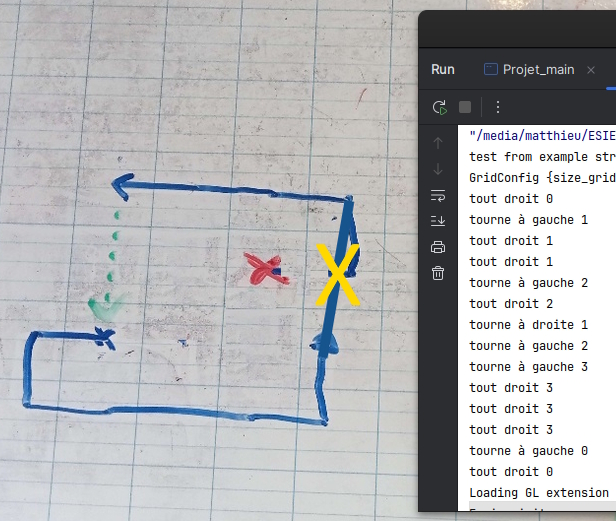The image size is (616, 521).
Task: Click the "tourne à gauche 1" line
Action: pyautogui.click(x=528, y=220)
